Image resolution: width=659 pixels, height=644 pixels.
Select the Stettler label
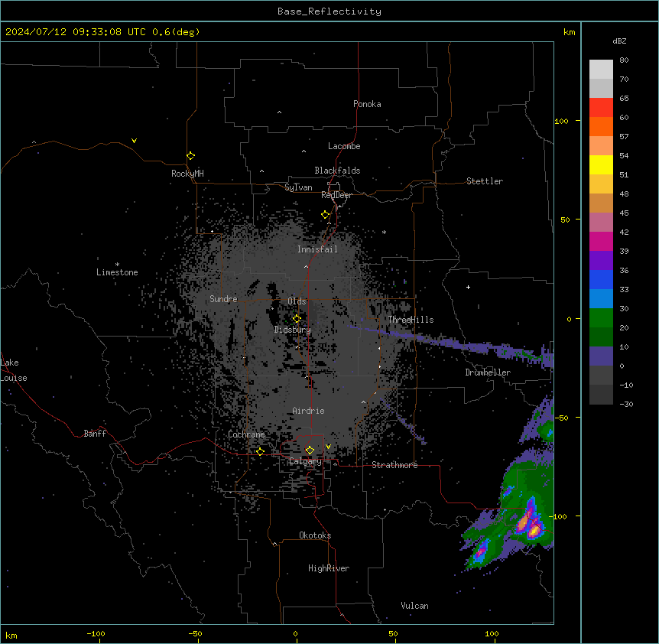pyautogui.click(x=485, y=181)
